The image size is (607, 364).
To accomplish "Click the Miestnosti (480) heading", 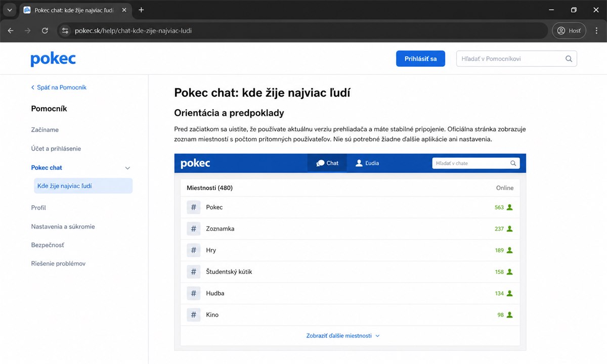I will click(209, 188).
